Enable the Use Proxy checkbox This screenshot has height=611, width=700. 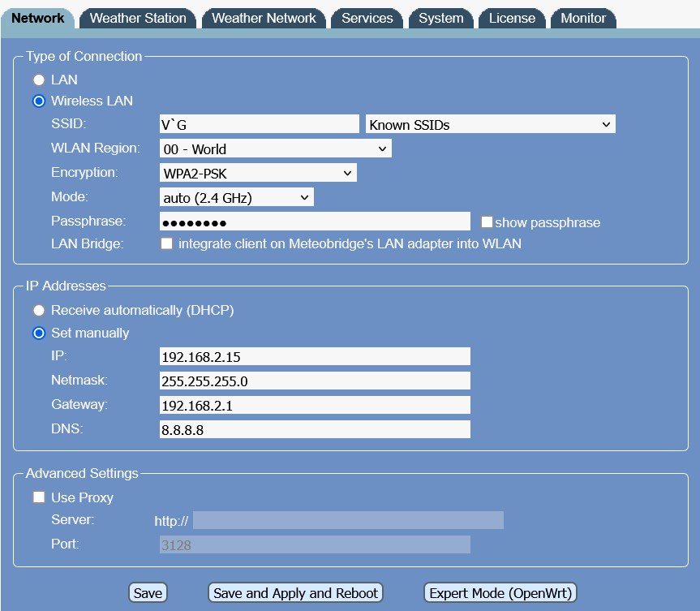[x=39, y=497]
